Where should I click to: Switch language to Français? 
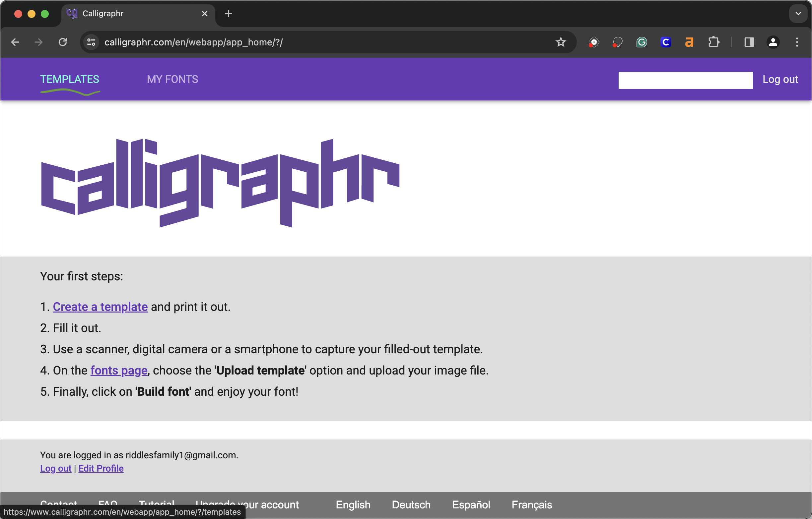coord(532,504)
